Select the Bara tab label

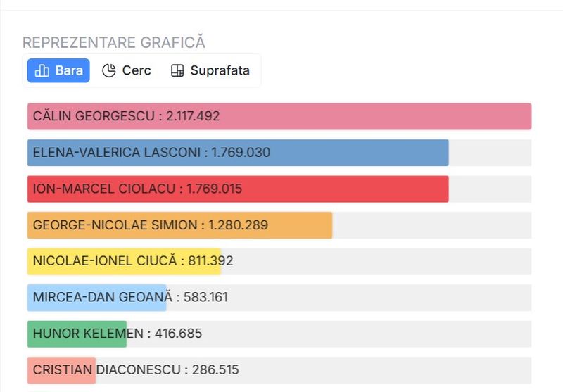coord(69,70)
